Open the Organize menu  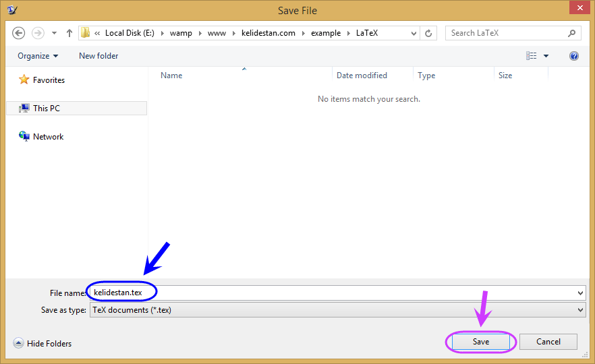pyautogui.click(x=38, y=56)
